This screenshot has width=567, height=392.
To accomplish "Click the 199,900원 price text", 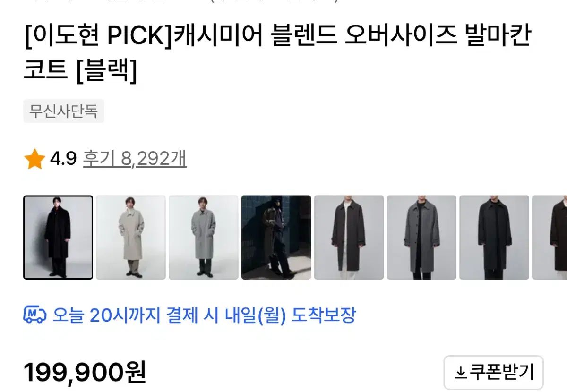I will coord(85,373).
